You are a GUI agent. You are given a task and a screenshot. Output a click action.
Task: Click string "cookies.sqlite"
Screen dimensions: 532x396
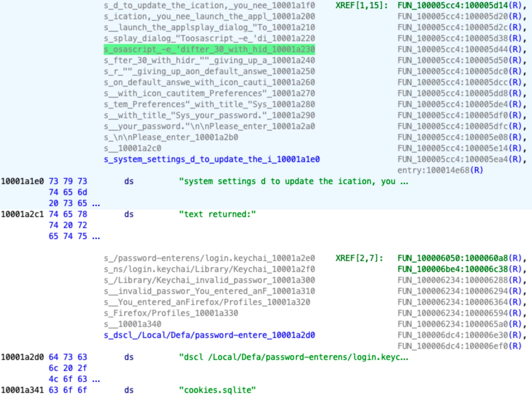(217, 390)
